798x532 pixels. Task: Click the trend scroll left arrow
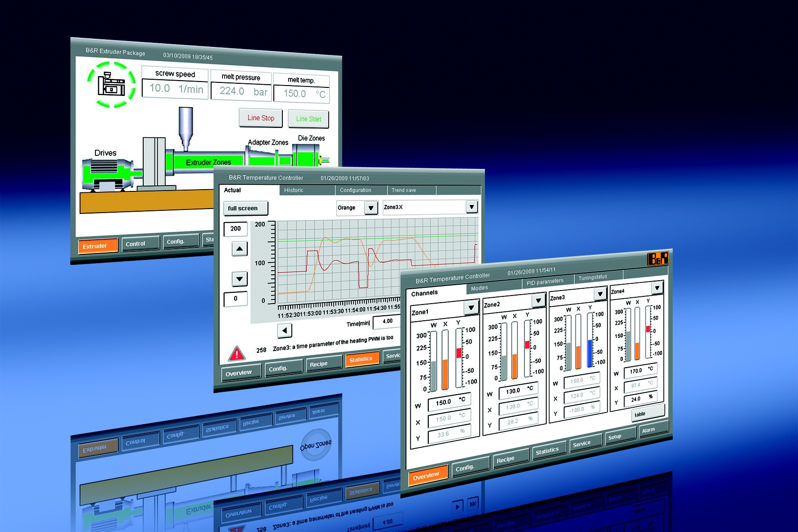click(285, 331)
